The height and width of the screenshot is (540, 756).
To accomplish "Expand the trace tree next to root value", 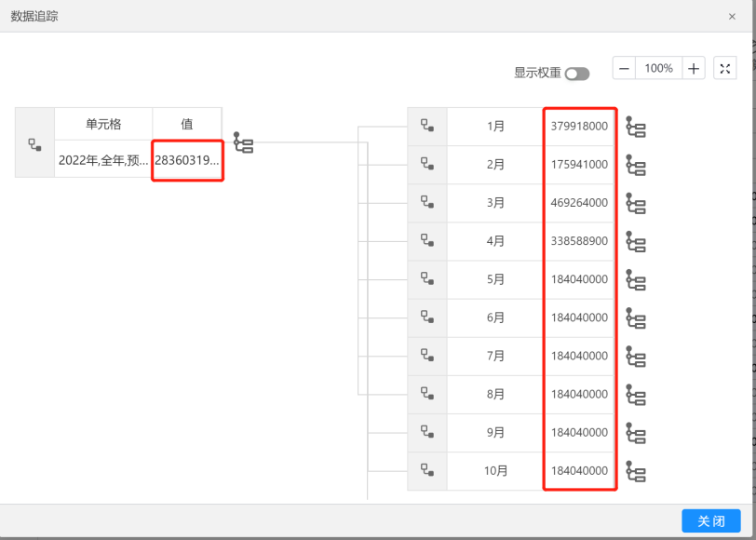I will pyautogui.click(x=243, y=143).
